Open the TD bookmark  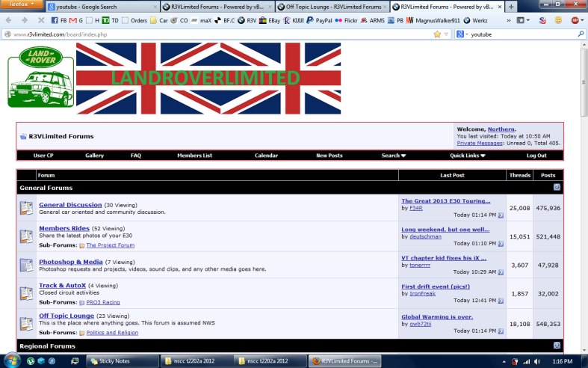(111, 20)
